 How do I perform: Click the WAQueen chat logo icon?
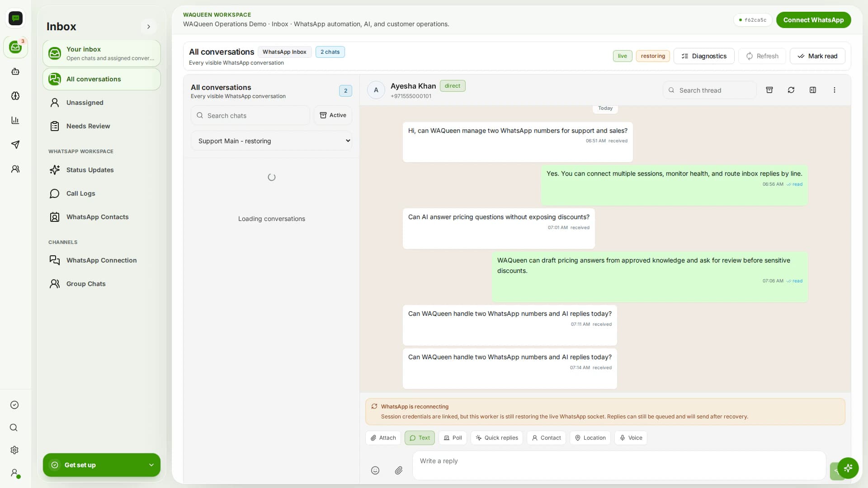pyautogui.click(x=15, y=19)
